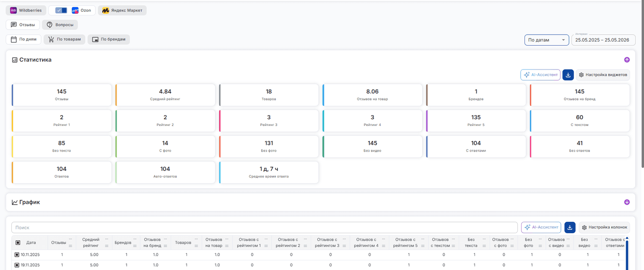Switch to По товарам view
Image resolution: width=644 pixels, height=270 pixels.
pyautogui.click(x=65, y=39)
